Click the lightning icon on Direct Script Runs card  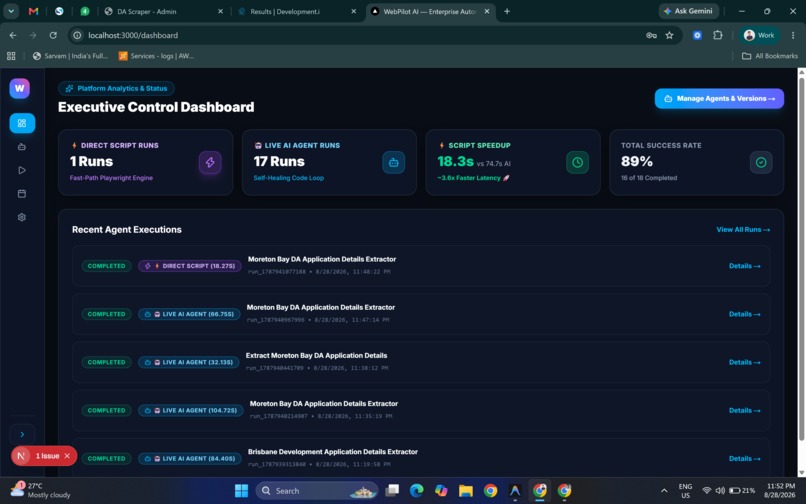point(210,163)
